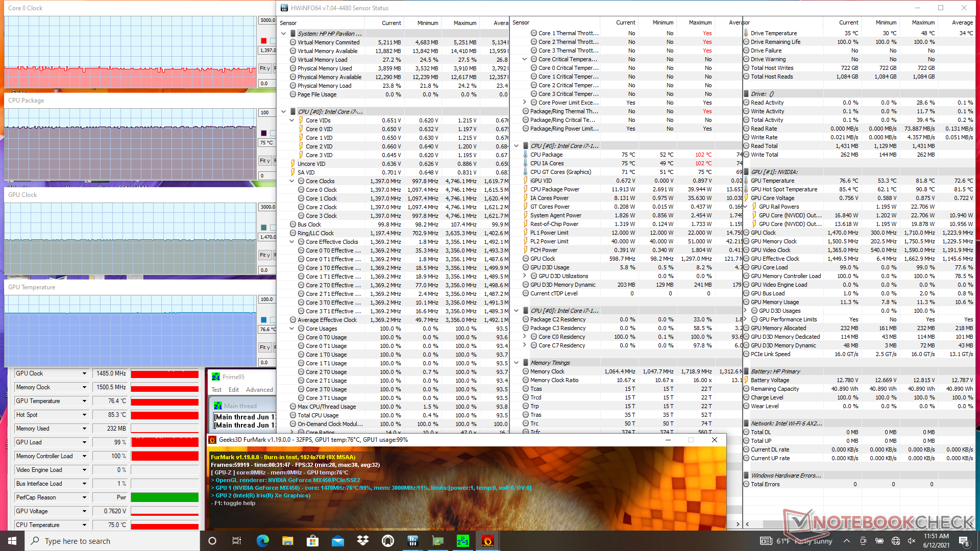Open the GPU Temperature sensor dropdown in GPU-Z
Image resolution: width=980 pixels, height=551 pixels.
pos(84,401)
